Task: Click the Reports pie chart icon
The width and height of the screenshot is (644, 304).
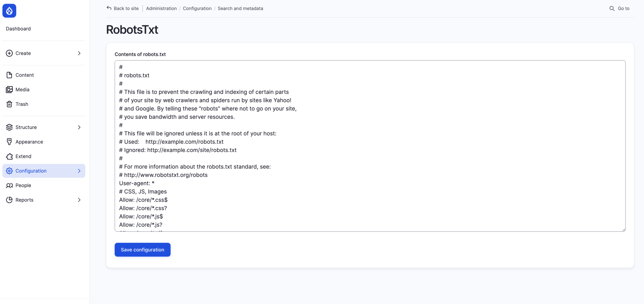Action: pyautogui.click(x=9, y=200)
